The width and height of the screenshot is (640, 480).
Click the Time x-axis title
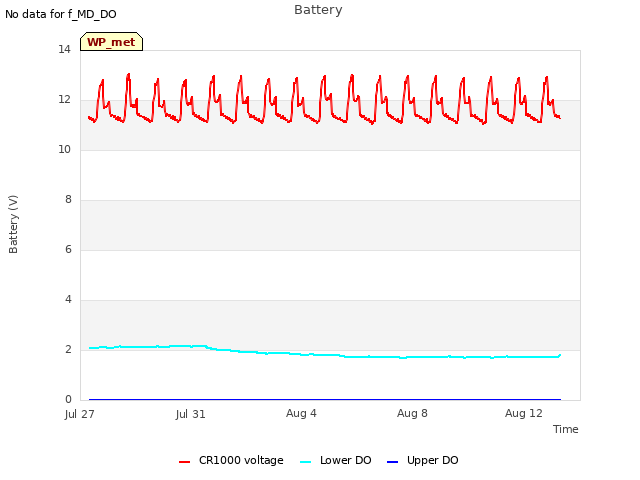(566, 429)
